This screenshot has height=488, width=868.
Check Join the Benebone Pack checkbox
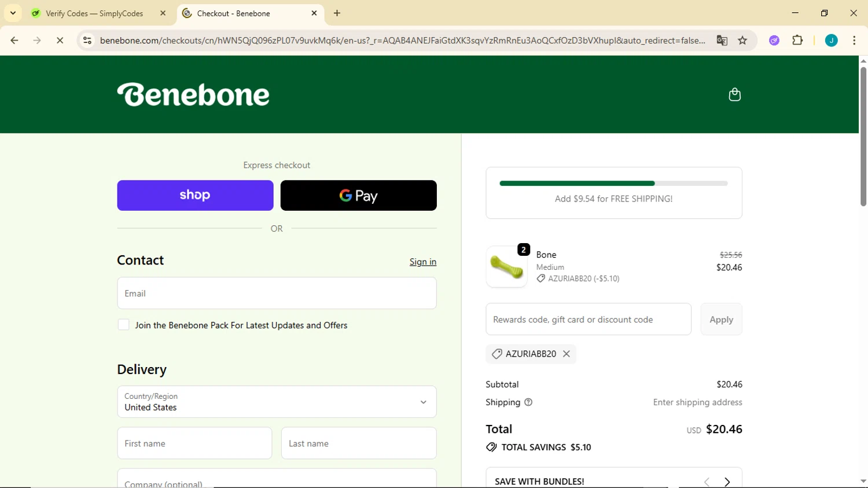(123, 325)
